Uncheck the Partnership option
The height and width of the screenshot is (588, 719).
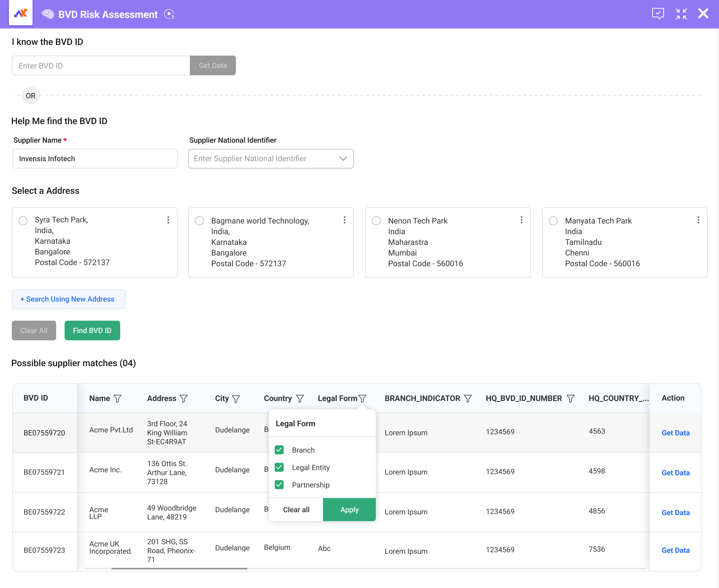(279, 485)
